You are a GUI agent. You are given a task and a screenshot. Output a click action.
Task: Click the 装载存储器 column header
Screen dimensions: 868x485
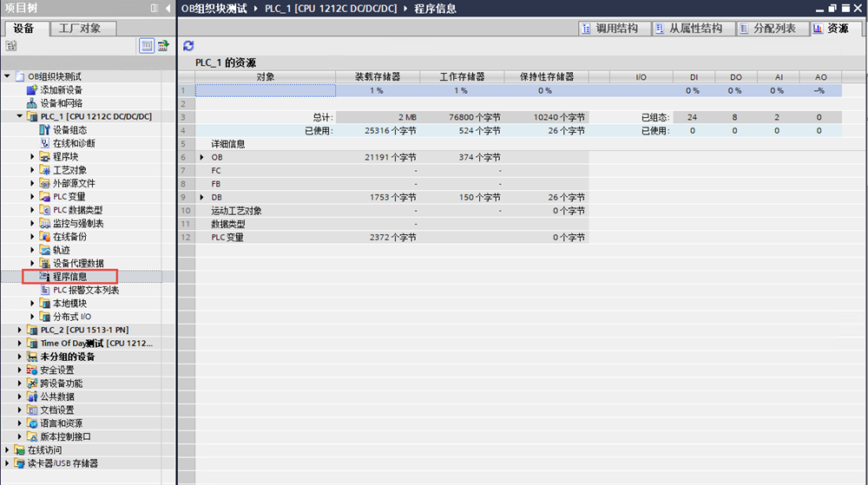point(377,77)
